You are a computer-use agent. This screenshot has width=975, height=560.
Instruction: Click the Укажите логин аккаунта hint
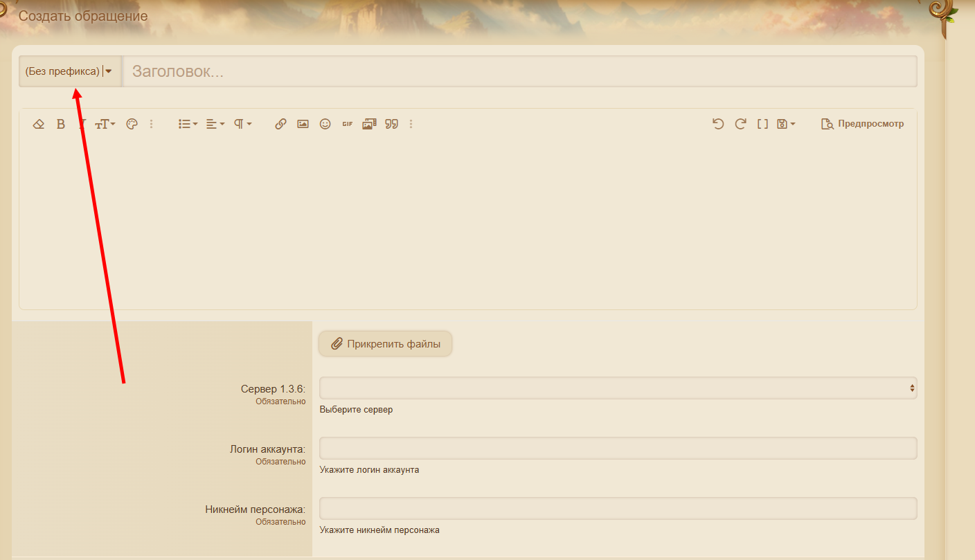(x=369, y=470)
